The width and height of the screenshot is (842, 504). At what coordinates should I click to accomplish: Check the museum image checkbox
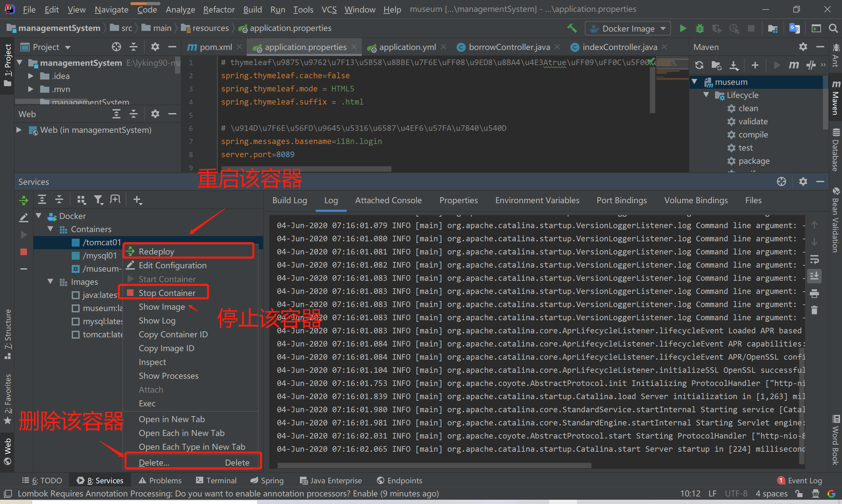(76, 308)
